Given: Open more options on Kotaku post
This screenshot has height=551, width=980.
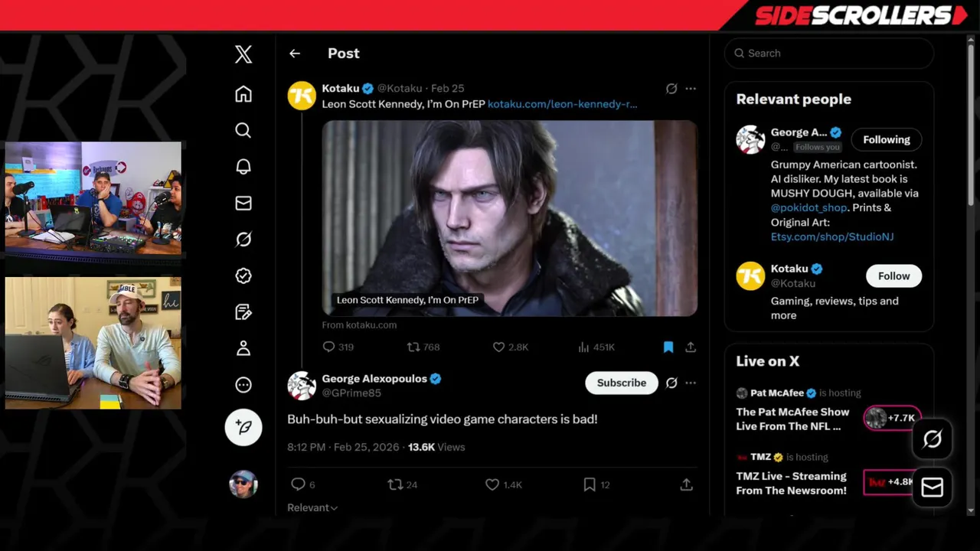Looking at the screenshot, I should pos(691,89).
